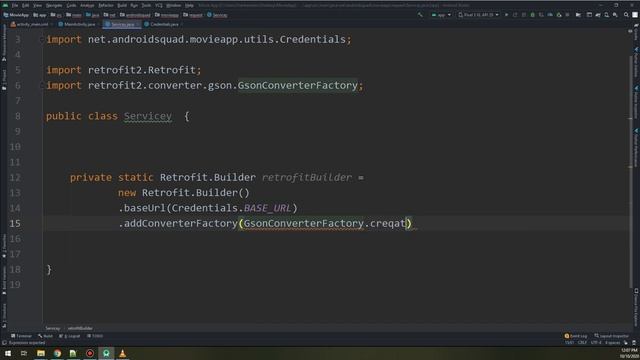This screenshot has width=640, height=360.
Task: Open Search Everywhere magnifier icon
Action: pos(626,15)
